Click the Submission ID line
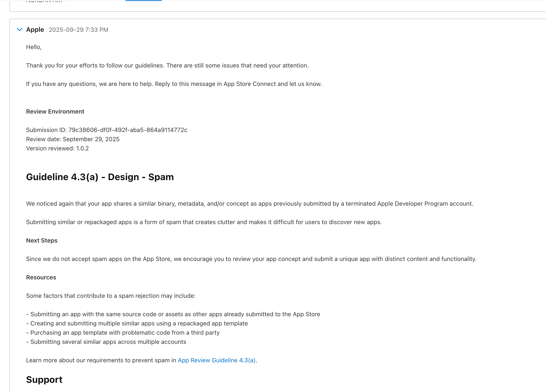 [107, 130]
